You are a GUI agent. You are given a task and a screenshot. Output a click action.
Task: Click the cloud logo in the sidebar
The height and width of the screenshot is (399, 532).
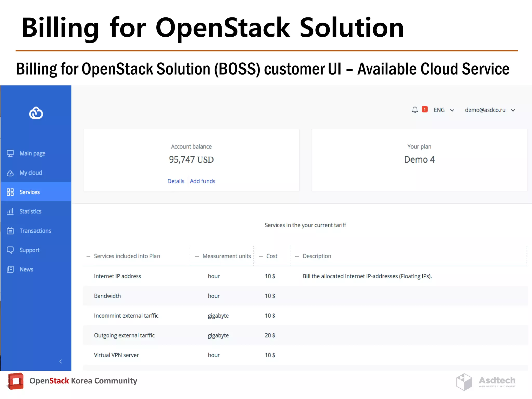[x=36, y=113]
